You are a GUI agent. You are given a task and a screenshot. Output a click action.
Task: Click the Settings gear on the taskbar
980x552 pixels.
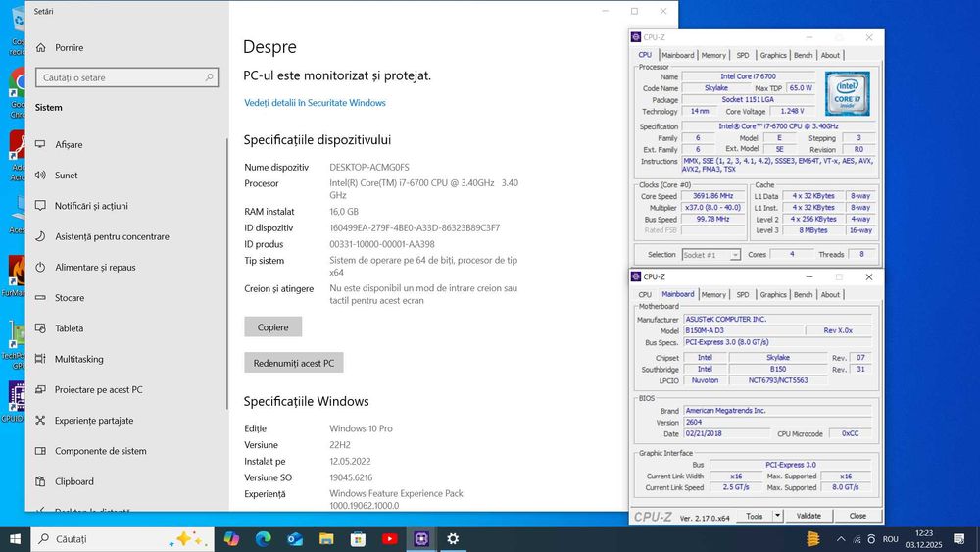pos(453,539)
